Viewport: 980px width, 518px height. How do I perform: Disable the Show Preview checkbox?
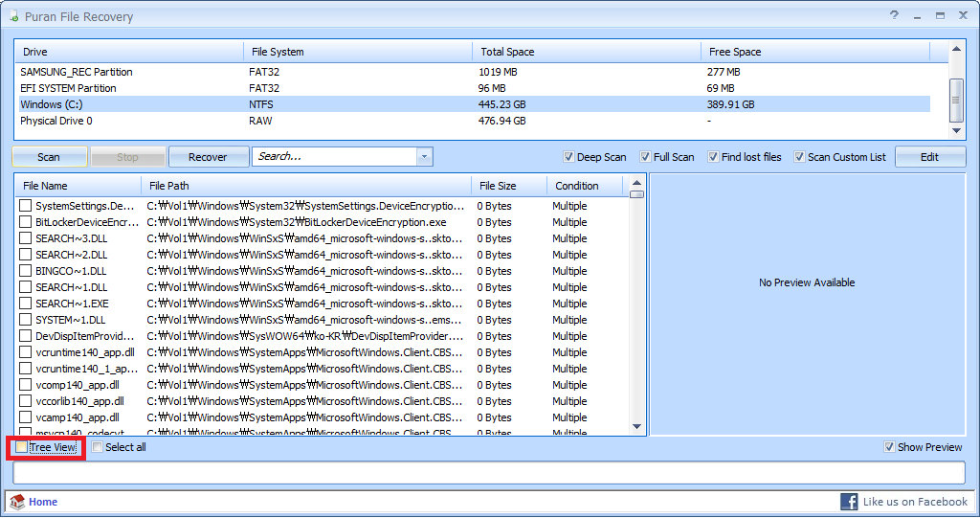[x=889, y=447]
